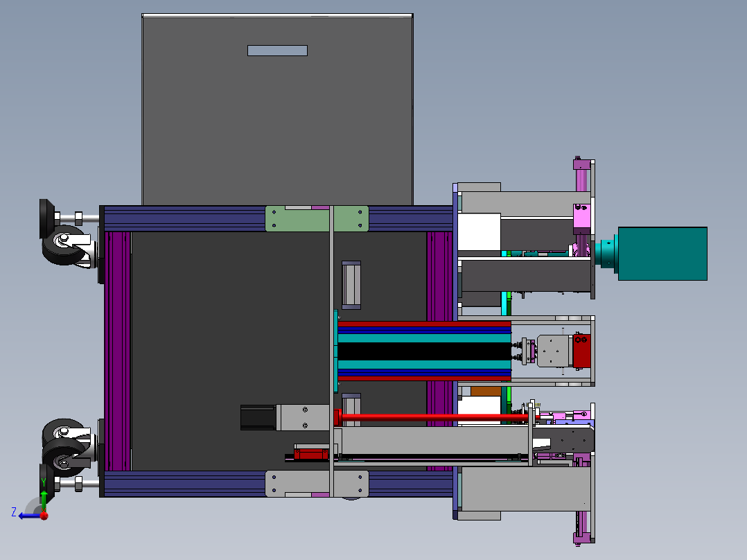Screen dimensions: 747x560
Task: Select the black center strip of the striped rail
Action: (x=424, y=351)
